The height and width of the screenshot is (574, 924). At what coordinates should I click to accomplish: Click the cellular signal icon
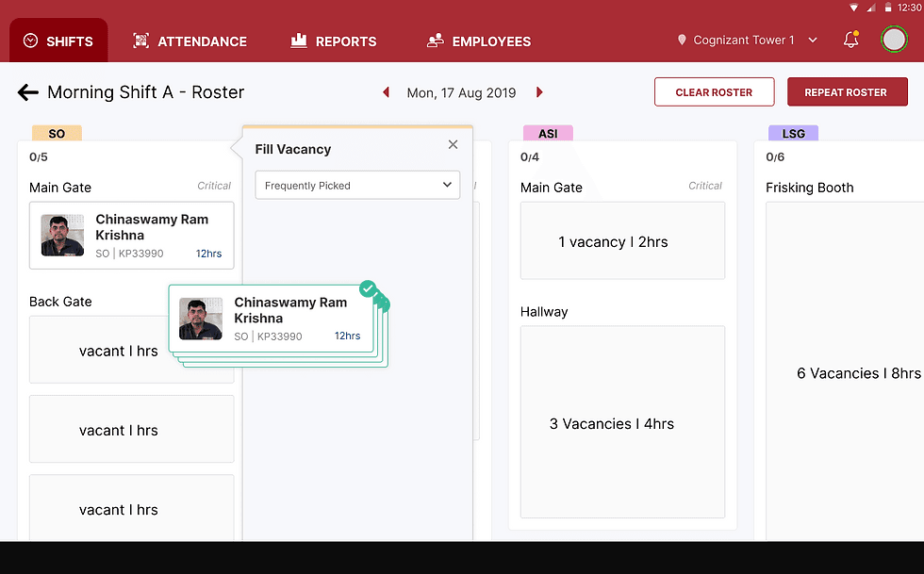coord(871,8)
